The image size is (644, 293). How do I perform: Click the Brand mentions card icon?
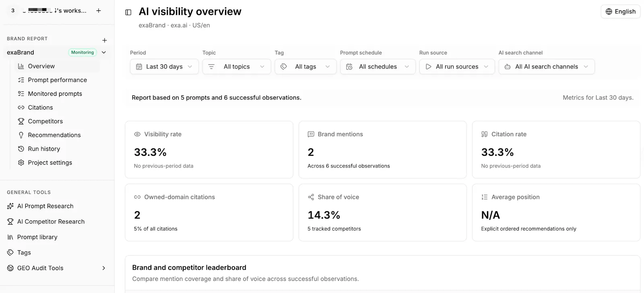tap(311, 134)
